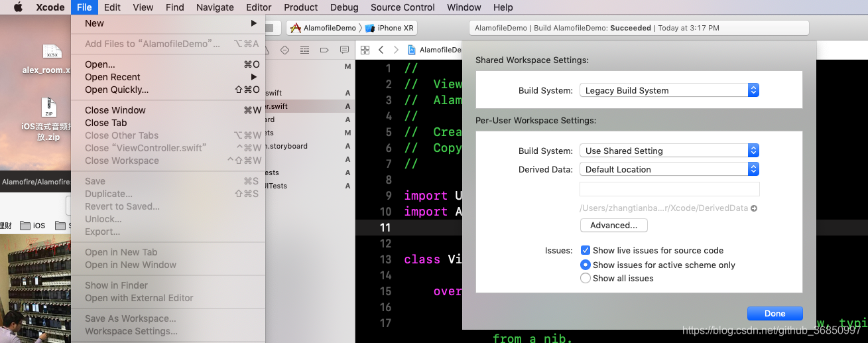Open Per-User Build System dropdown

pos(669,151)
